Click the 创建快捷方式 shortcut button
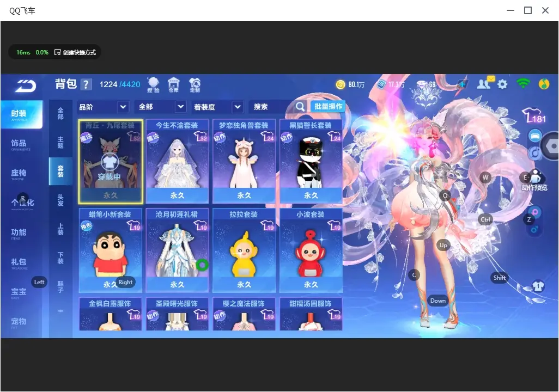The image size is (559, 392). (75, 52)
